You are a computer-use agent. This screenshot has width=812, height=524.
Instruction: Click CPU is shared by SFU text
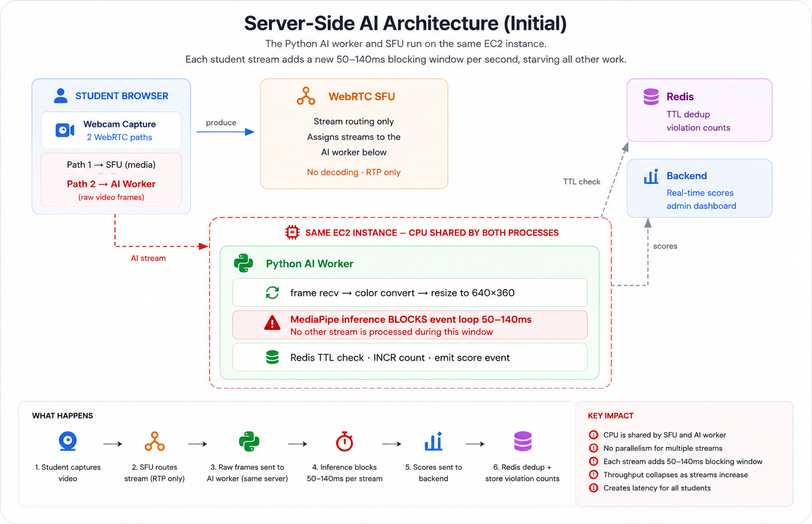coord(664,435)
